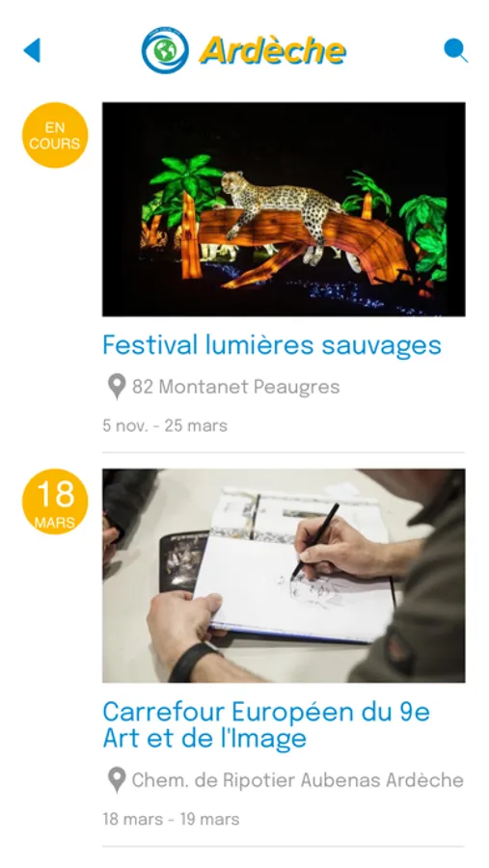Tap the address 82 Montanet Peaugres
489x868 pixels.
[235, 387]
